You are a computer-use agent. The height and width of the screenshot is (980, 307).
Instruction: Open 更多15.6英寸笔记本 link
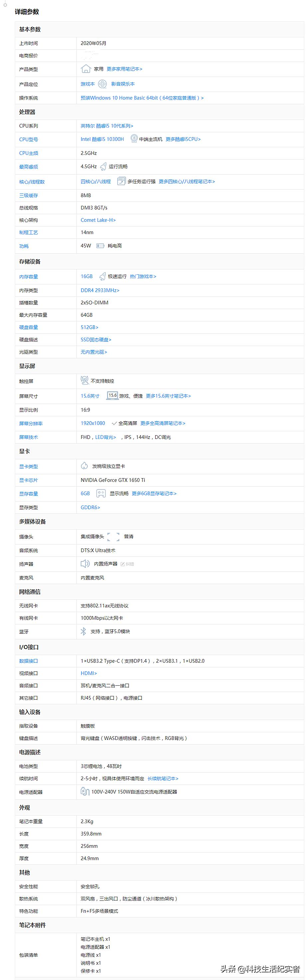tap(168, 396)
